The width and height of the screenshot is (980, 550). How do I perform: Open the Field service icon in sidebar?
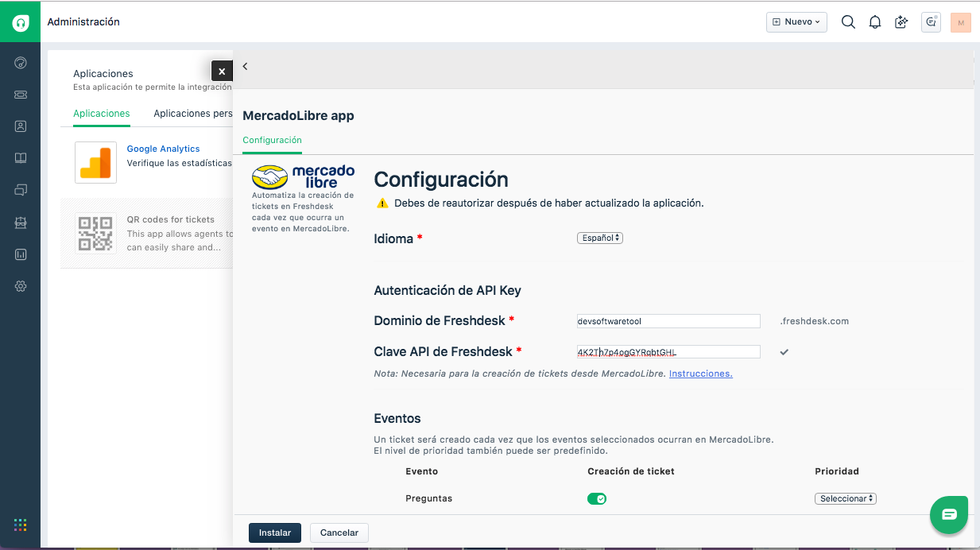click(x=21, y=223)
